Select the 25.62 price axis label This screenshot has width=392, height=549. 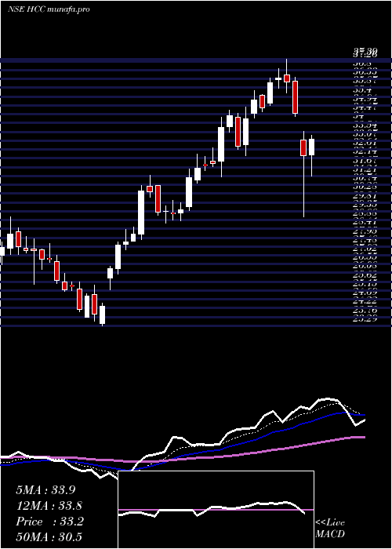click(x=365, y=275)
